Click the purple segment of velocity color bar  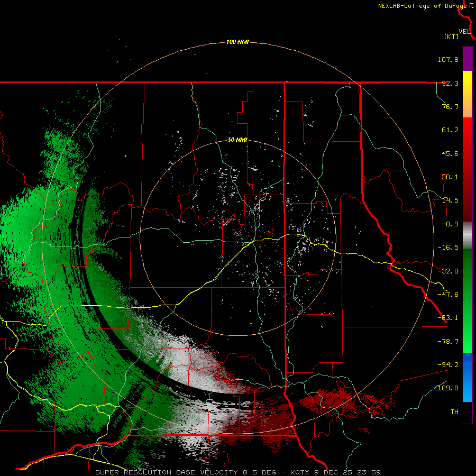(467, 59)
